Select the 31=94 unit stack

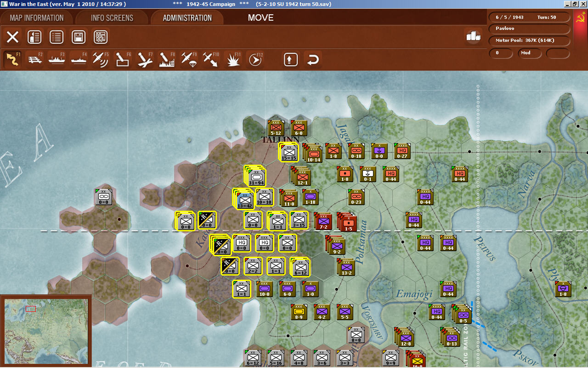tap(255, 176)
